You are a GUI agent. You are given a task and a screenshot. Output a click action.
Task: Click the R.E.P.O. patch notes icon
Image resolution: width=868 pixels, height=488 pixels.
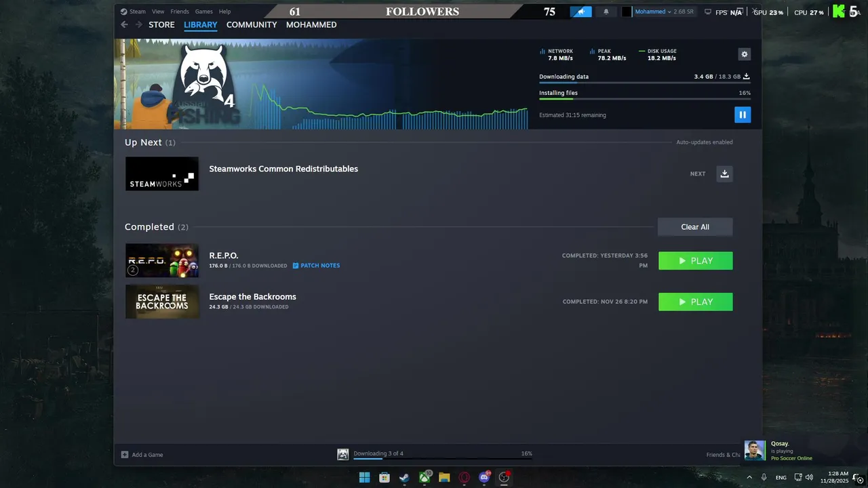coord(296,266)
